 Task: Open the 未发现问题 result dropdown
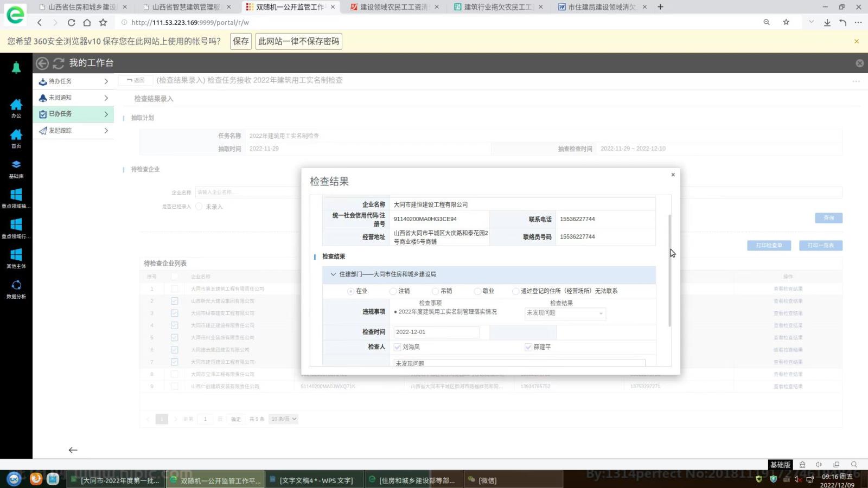tap(565, 313)
